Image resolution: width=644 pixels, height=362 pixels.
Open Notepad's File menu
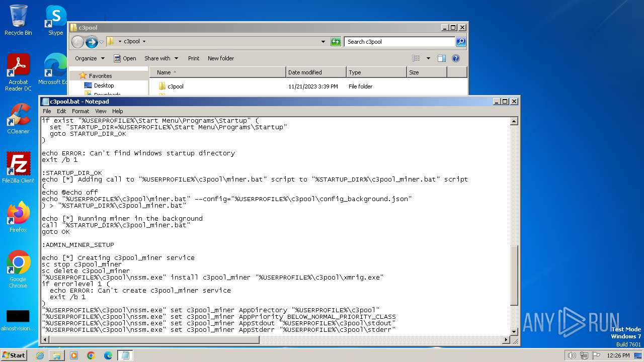click(x=47, y=111)
